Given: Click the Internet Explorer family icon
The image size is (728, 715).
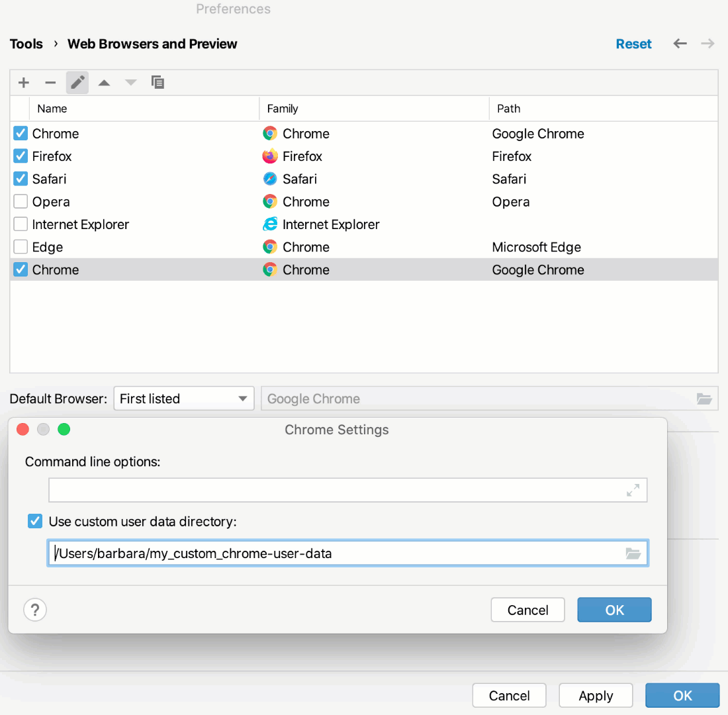Looking at the screenshot, I should click(271, 224).
